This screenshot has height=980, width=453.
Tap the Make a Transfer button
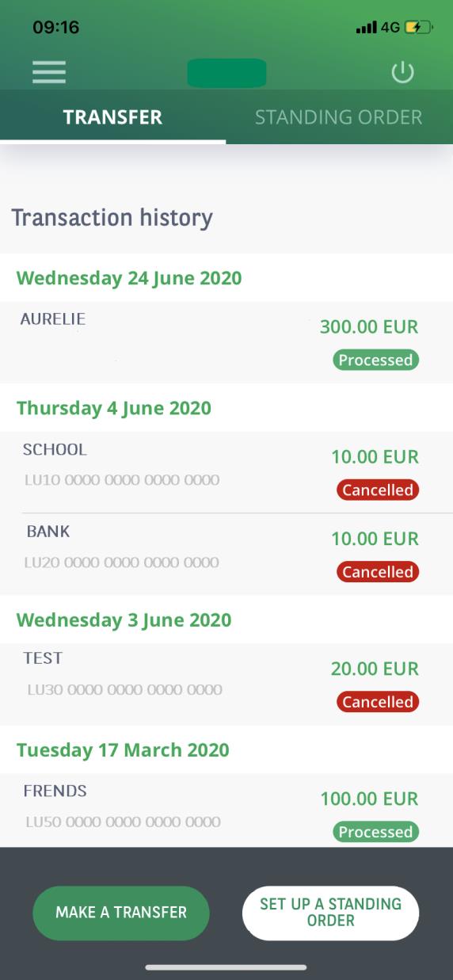[121, 913]
